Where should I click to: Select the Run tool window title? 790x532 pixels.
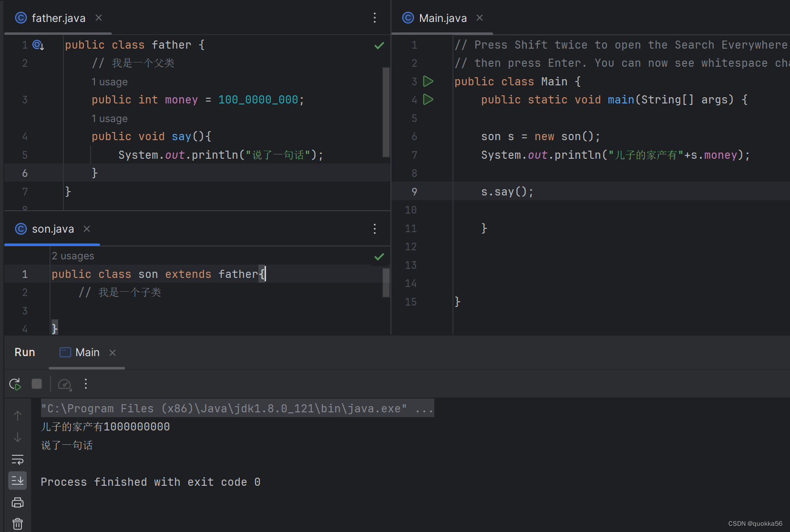pyautogui.click(x=25, y=352)
